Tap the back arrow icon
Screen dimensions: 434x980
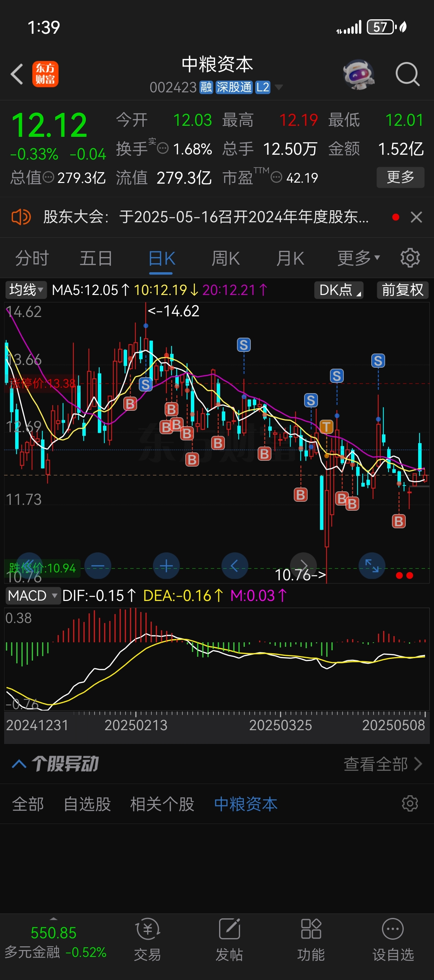point(17,74)
